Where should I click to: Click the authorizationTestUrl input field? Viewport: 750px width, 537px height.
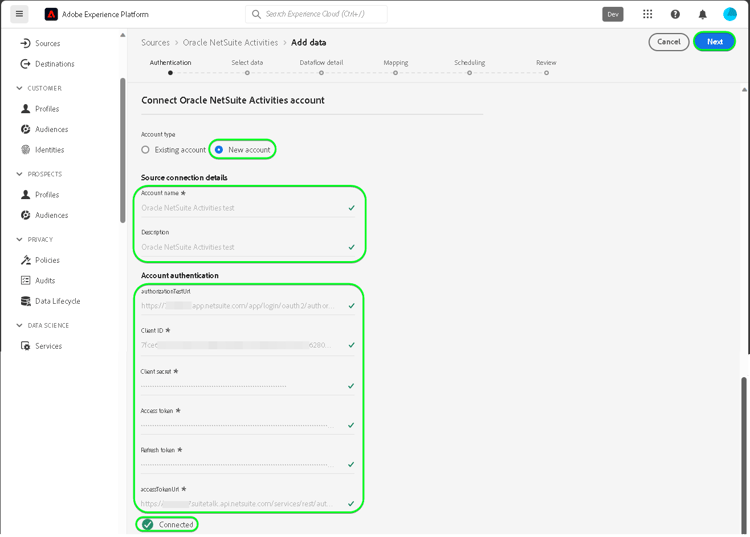(x=248, y=306)
